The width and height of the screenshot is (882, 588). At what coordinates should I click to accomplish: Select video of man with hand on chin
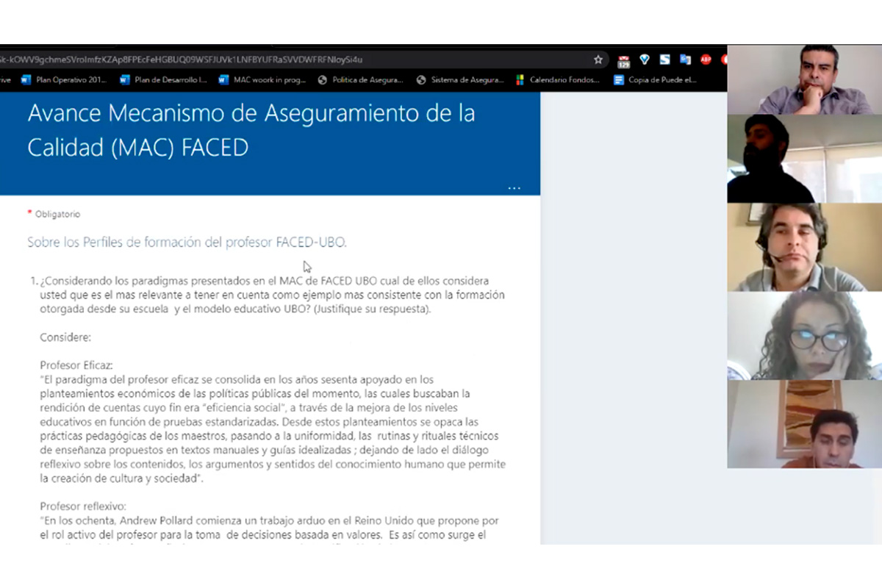coord(804,79)
